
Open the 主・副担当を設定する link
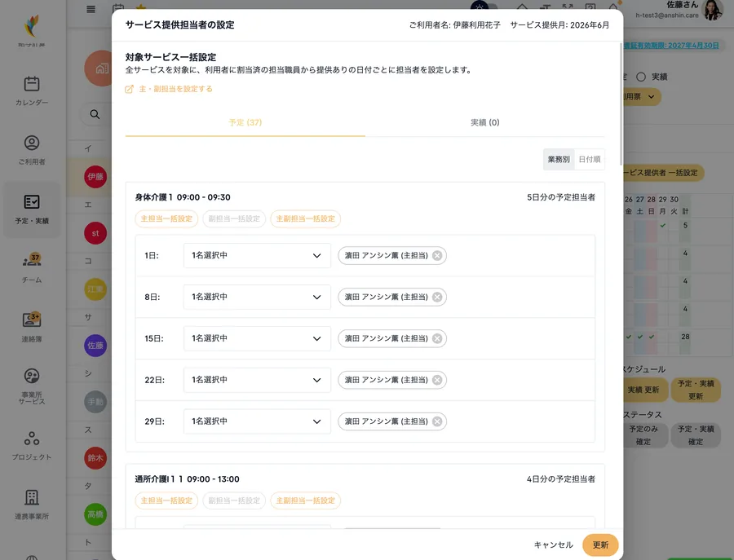coord(175,89)
